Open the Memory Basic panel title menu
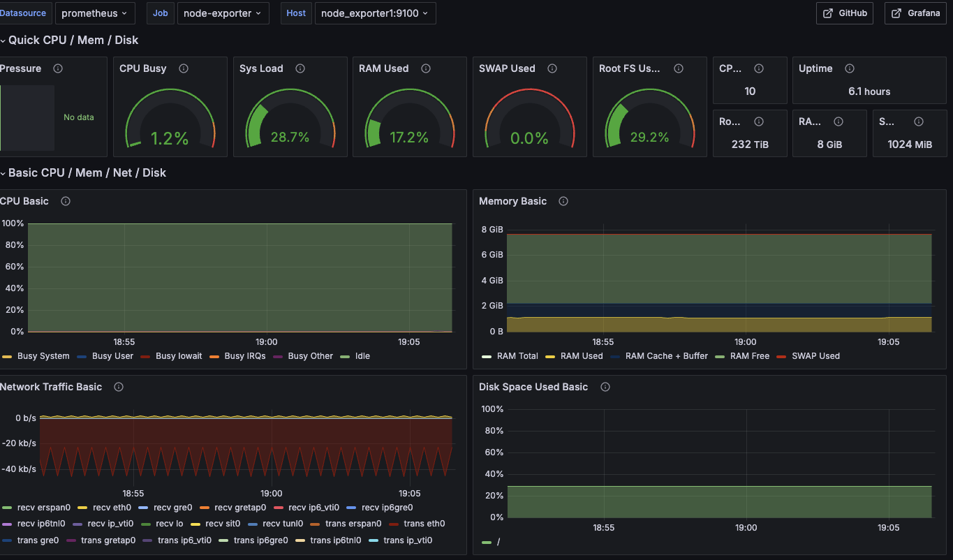953x560 pixels. pos(512,201)
